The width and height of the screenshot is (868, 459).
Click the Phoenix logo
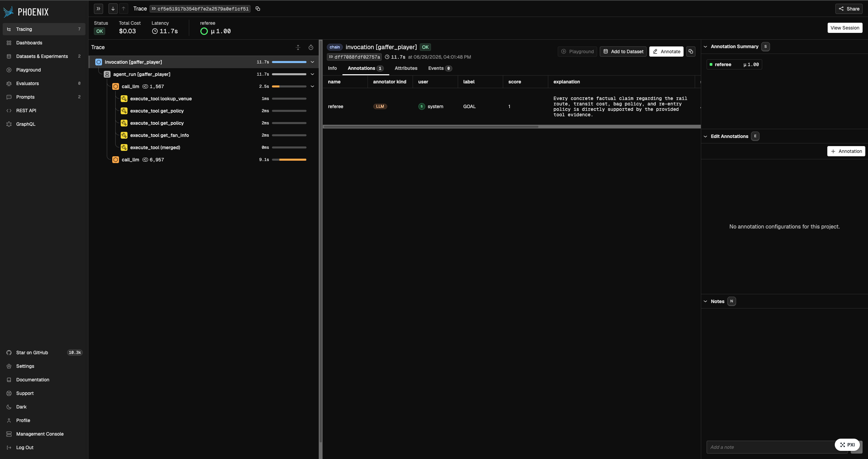[x=26, y=12]
